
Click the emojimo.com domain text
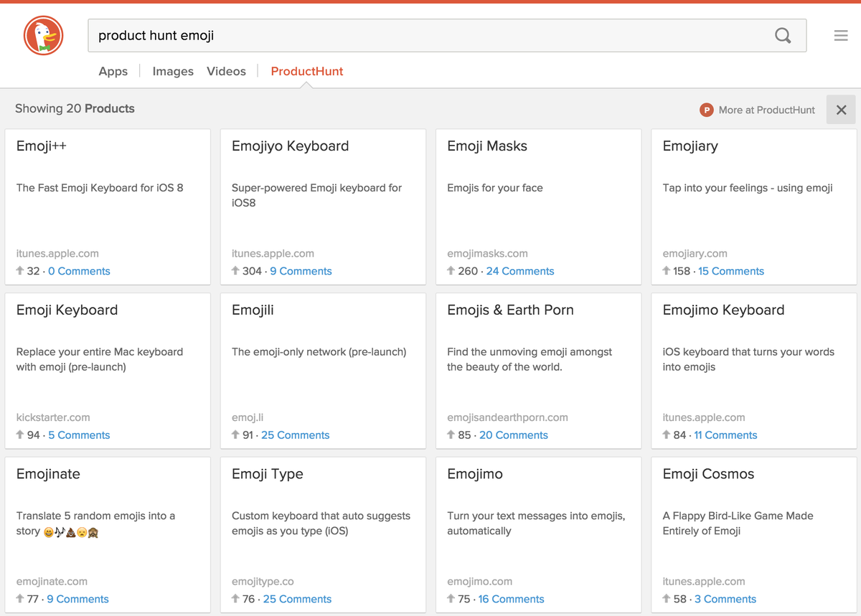click(x=480, y=582)
